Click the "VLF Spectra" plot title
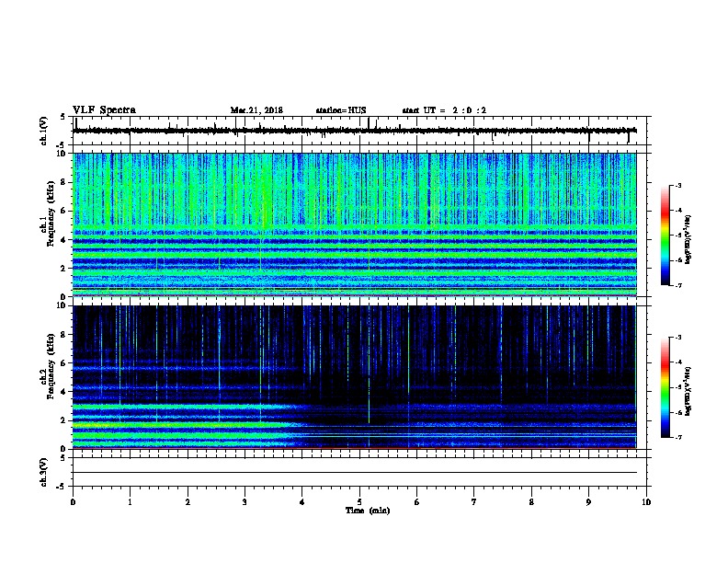This screenshot has width=728, height=563. tap(104, 110)
